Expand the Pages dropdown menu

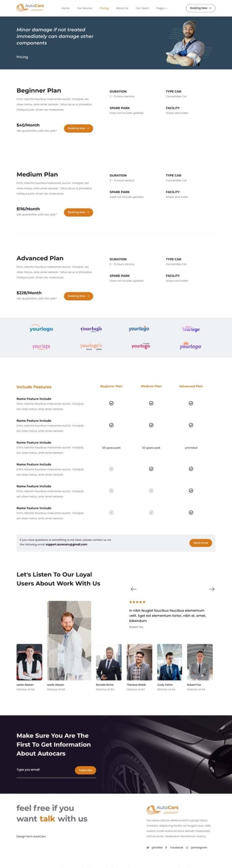[162, 8]
